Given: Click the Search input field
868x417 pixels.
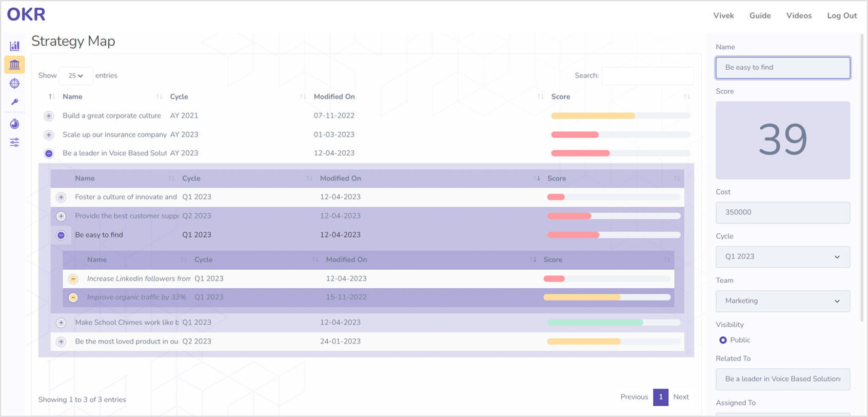Looking at the screenshot, I should click(x=648, y=75).
